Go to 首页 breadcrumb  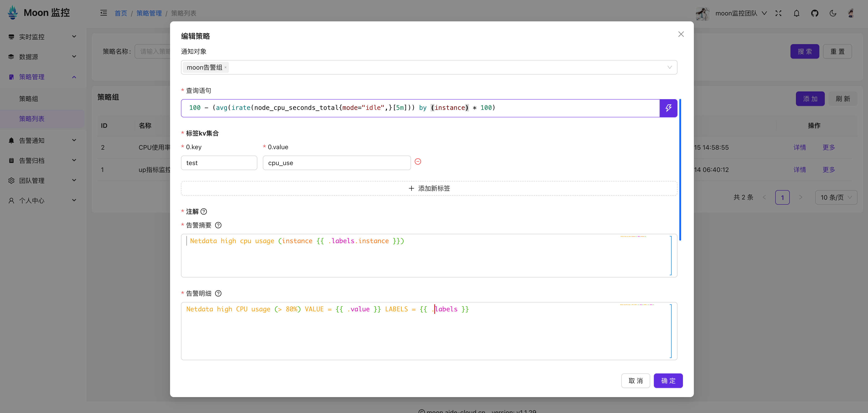point(121,13)
